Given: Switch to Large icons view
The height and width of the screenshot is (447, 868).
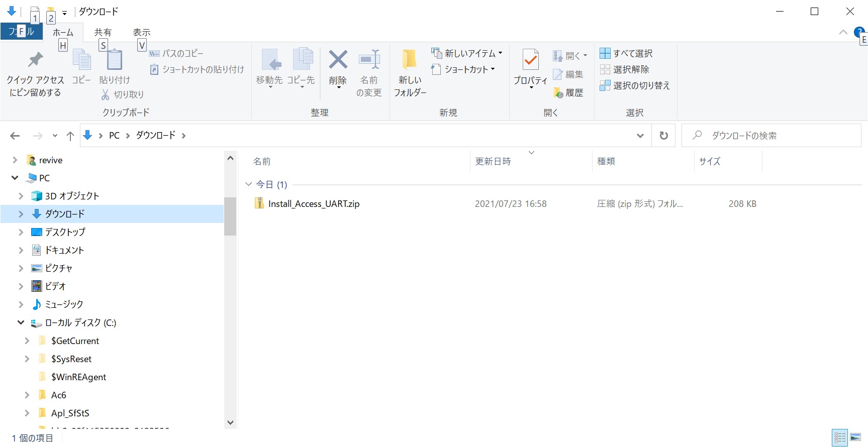Looking at the screenshot, I should coord(855,437).
